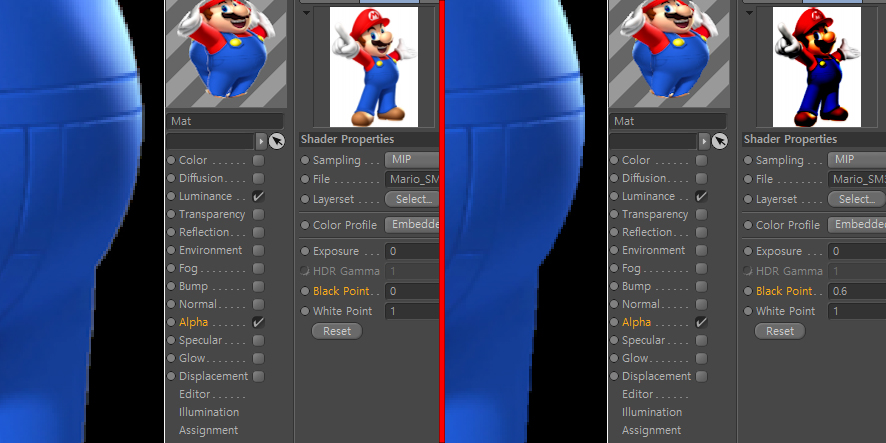This screenshot has width=886, height=443.
Task: Click the animation dot beside File in the Black Point 0.6 panel
Action: pos(748,179)
